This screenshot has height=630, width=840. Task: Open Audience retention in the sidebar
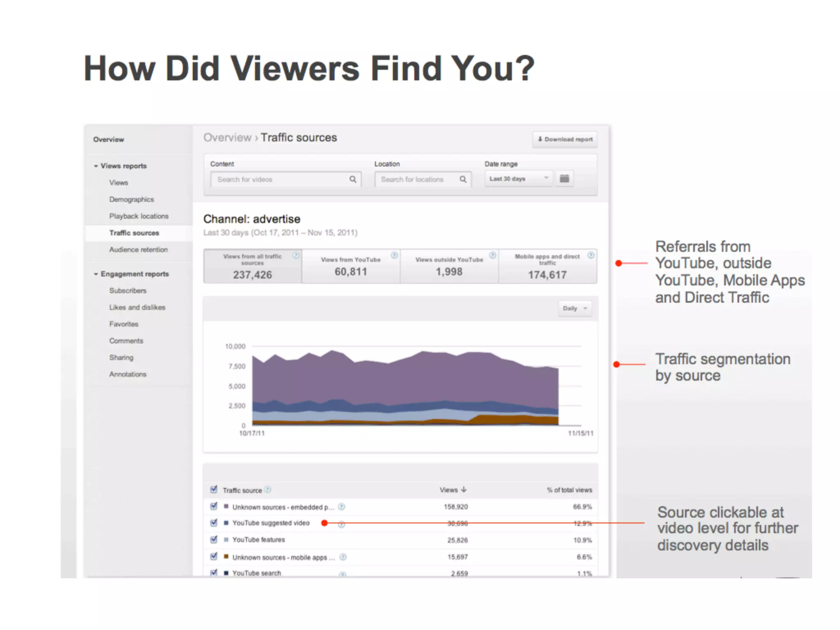[138, 249]
